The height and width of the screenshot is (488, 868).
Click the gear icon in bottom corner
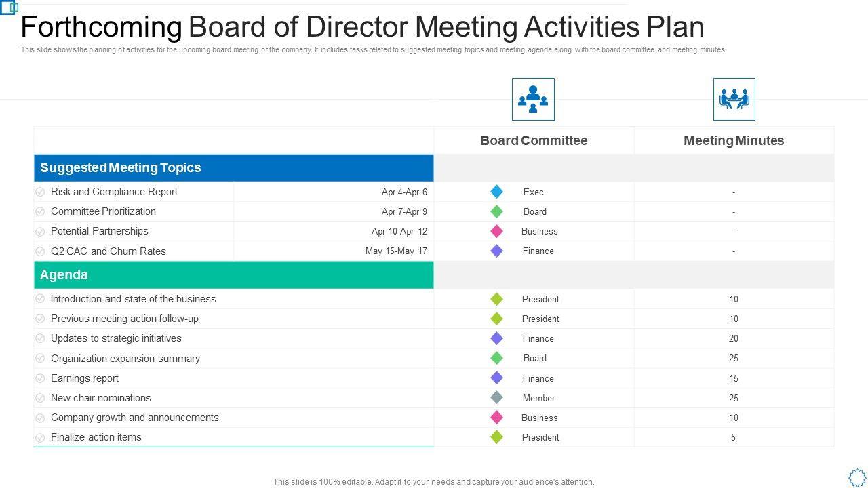(857, 477)
